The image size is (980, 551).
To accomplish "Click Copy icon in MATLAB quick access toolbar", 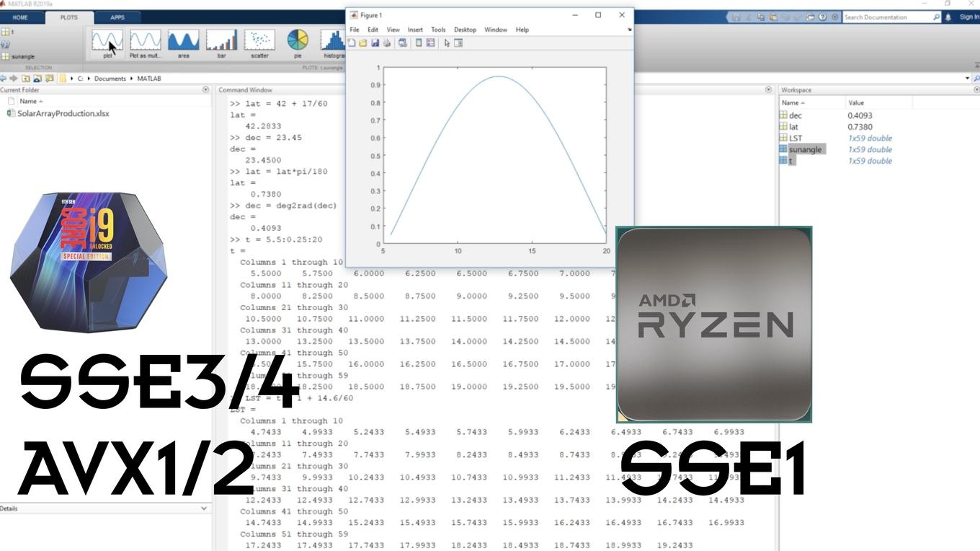I will coord(761,17).
